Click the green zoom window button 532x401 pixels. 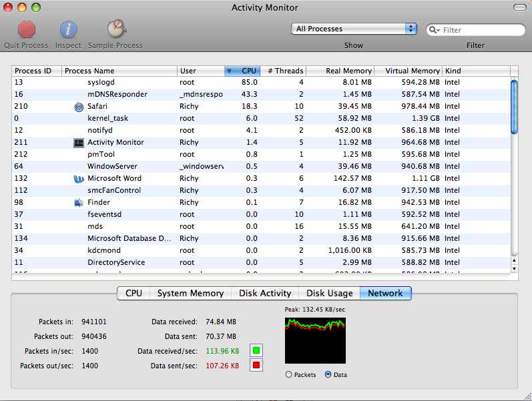pos(36,7)
